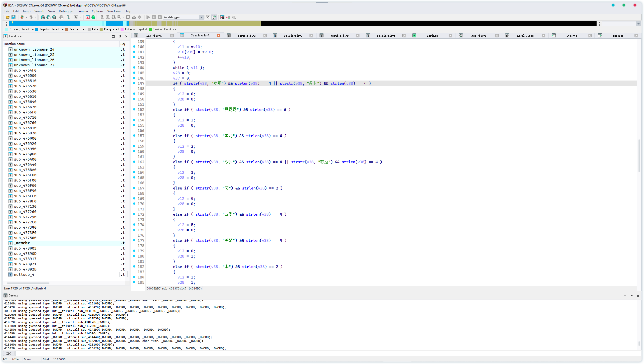The width and height of the screenshot is (644, 364).
Task: Open the No debugger dropdown
Action: 201,17
